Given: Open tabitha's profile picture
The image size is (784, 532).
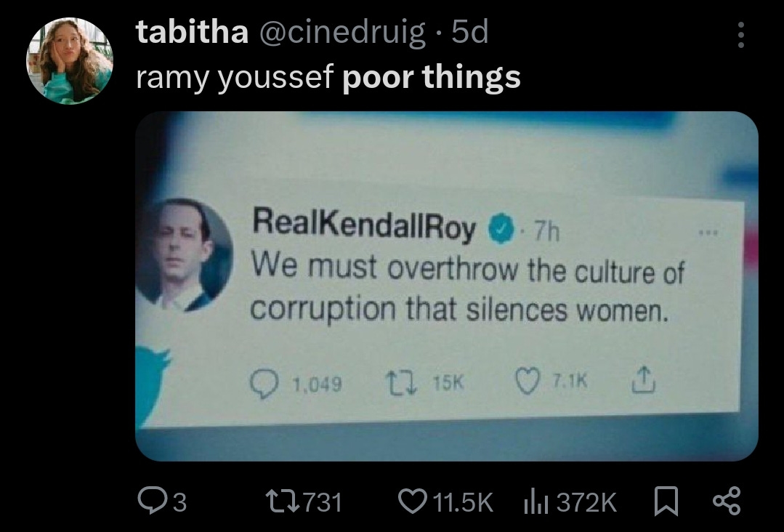Looking at the screenshot, I should coord(70,61).
